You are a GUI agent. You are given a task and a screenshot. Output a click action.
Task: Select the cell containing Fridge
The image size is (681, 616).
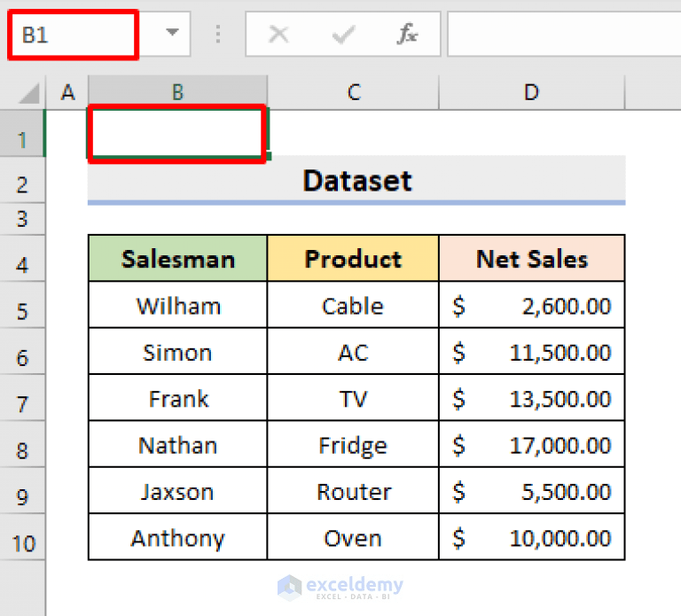(x=353, y=445)
